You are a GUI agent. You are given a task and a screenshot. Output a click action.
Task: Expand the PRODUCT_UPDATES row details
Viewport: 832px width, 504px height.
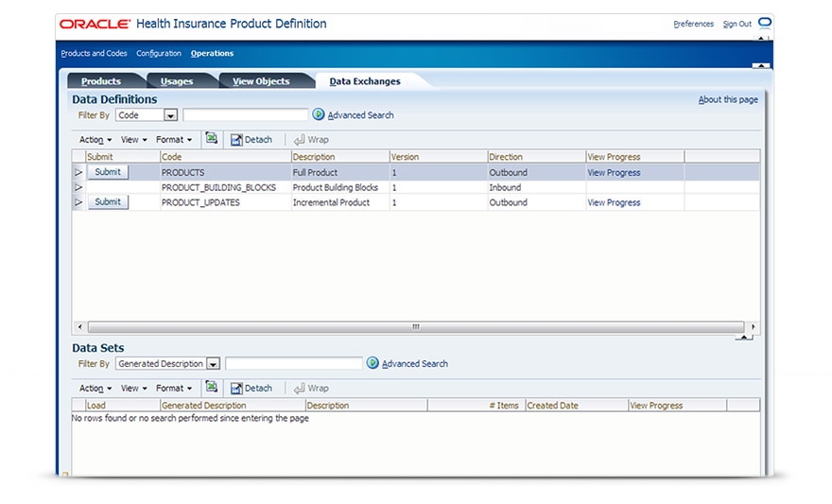click(x=78, y=202)
